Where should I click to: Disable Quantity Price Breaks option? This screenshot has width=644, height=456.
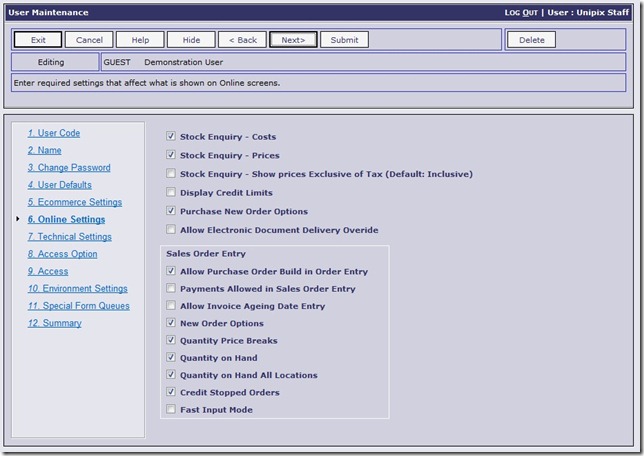tap(172, 341)
